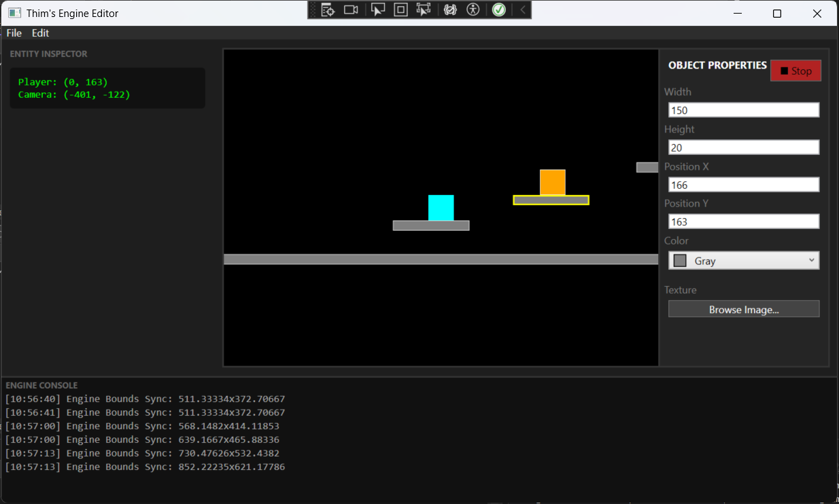Click the Hot Reload braces icon
Screen dimensions: 839x504
(x=450, y=10)
